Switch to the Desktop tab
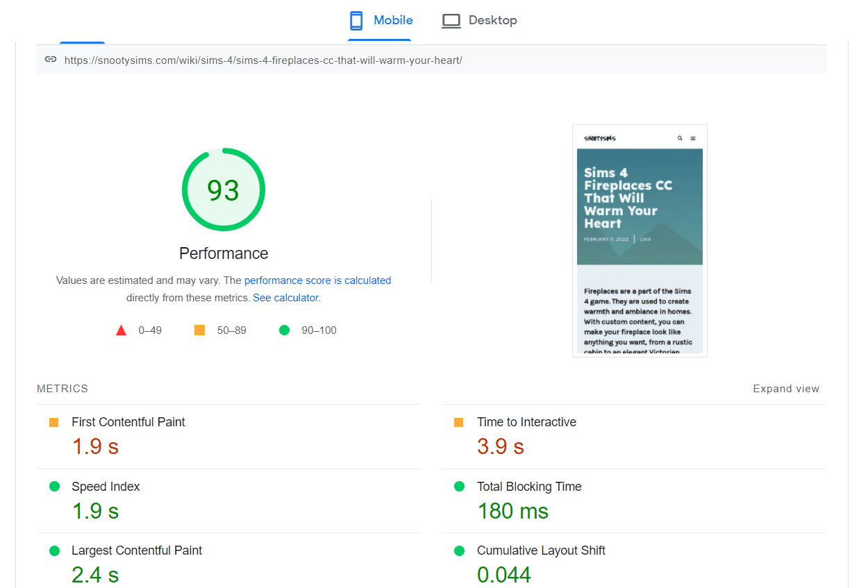Viewport: 868px width, 588px height. coord(479,20)
